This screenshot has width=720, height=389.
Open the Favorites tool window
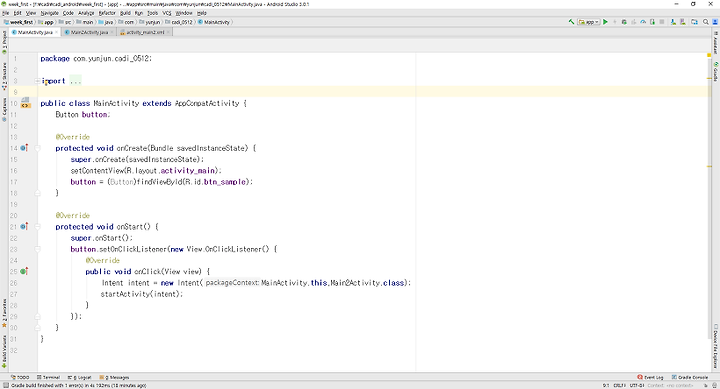tap(4, 313)
